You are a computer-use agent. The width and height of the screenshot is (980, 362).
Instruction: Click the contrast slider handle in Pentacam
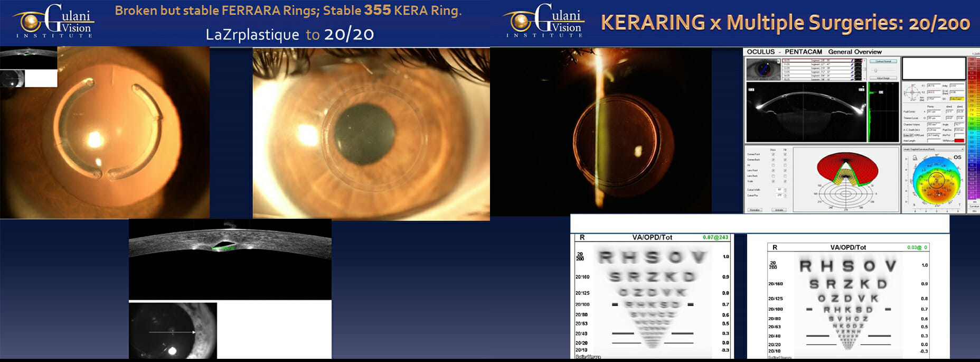pyautogui.click(x=875, y=70)
